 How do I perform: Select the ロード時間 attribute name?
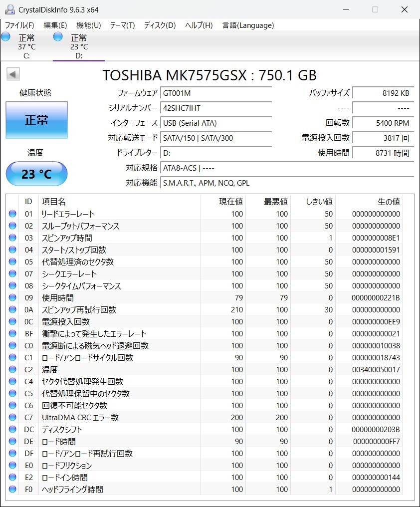coord(58,441)
